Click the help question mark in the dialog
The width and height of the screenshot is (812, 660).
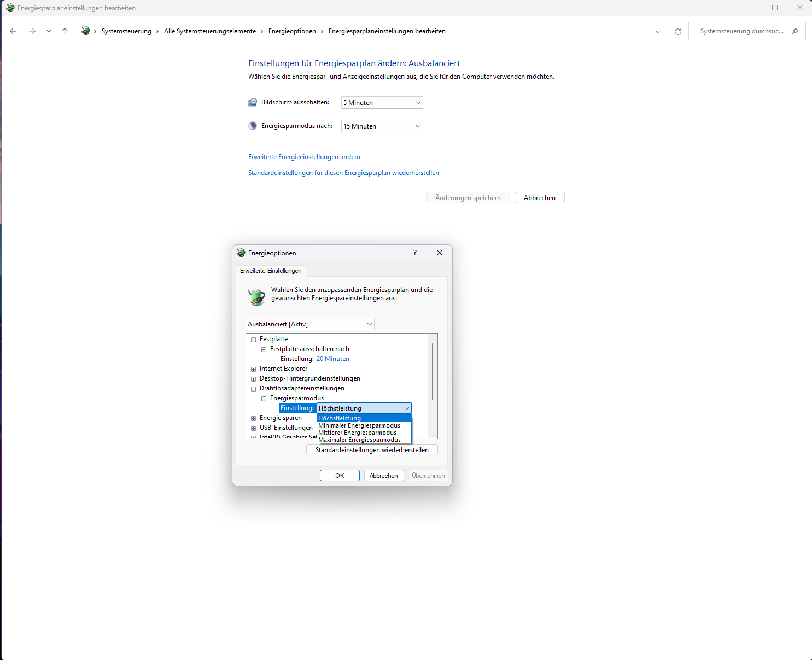415,253
